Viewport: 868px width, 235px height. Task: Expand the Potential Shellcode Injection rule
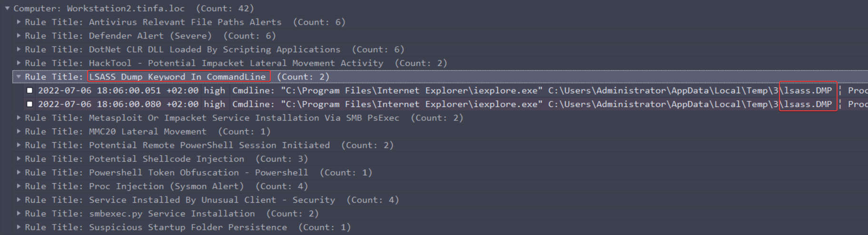click(19, 159)
